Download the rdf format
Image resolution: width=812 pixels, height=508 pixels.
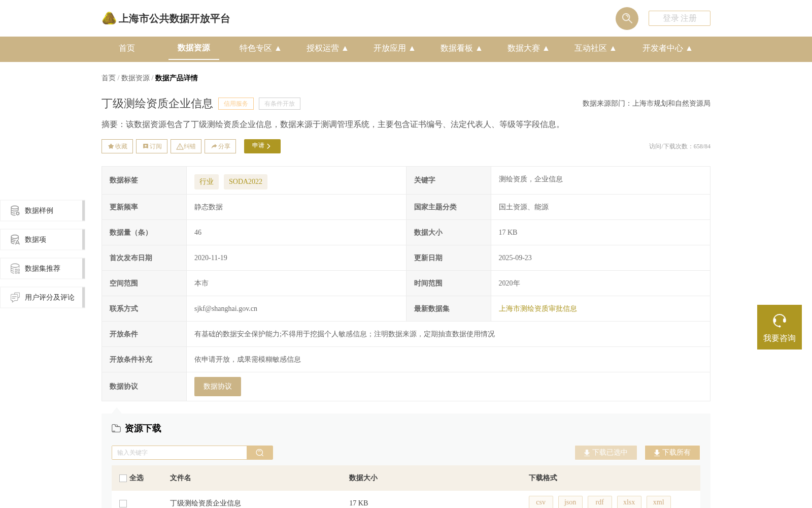coord(600,502)
